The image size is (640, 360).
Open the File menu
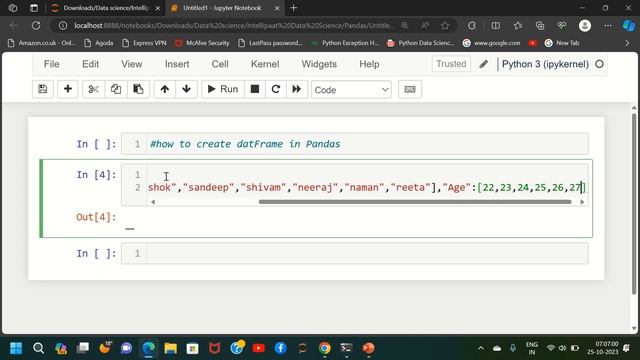click(x=51, y=64)
